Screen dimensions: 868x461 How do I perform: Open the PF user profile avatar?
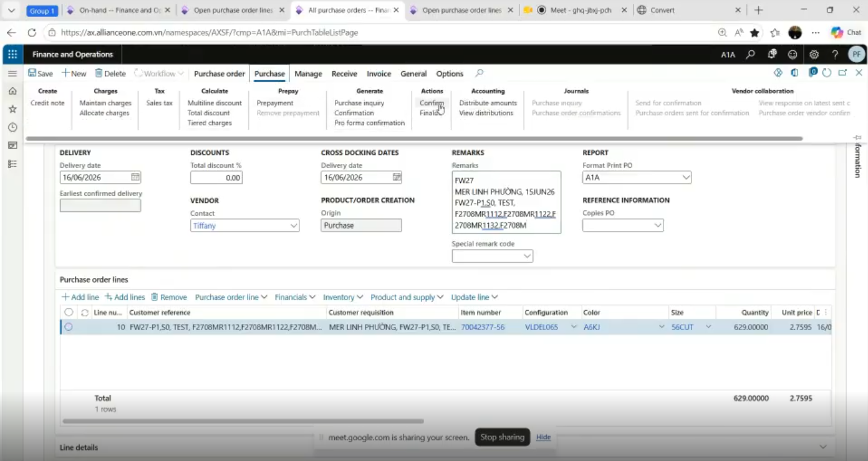point(857,54)
